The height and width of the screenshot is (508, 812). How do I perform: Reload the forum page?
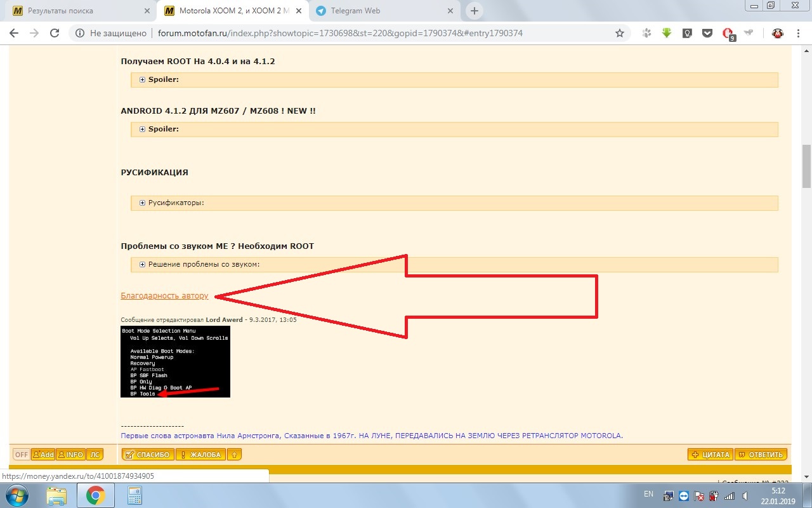tap(55, 33)
